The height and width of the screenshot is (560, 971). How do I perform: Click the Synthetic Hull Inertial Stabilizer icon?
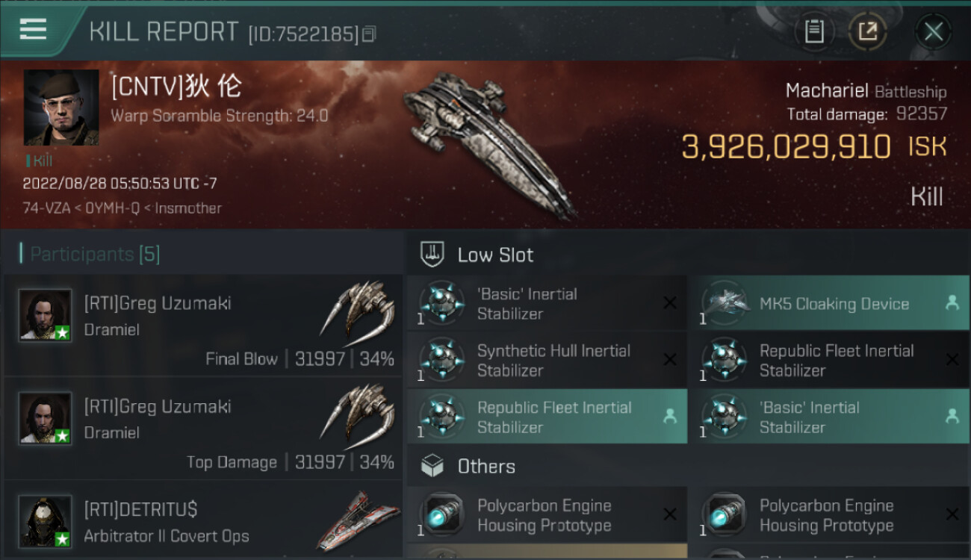[441, 361]
